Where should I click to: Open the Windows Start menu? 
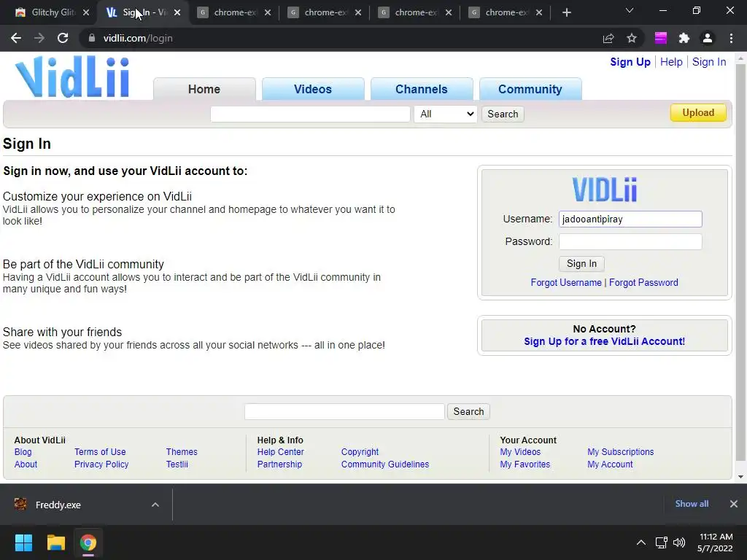click(23, 542)
